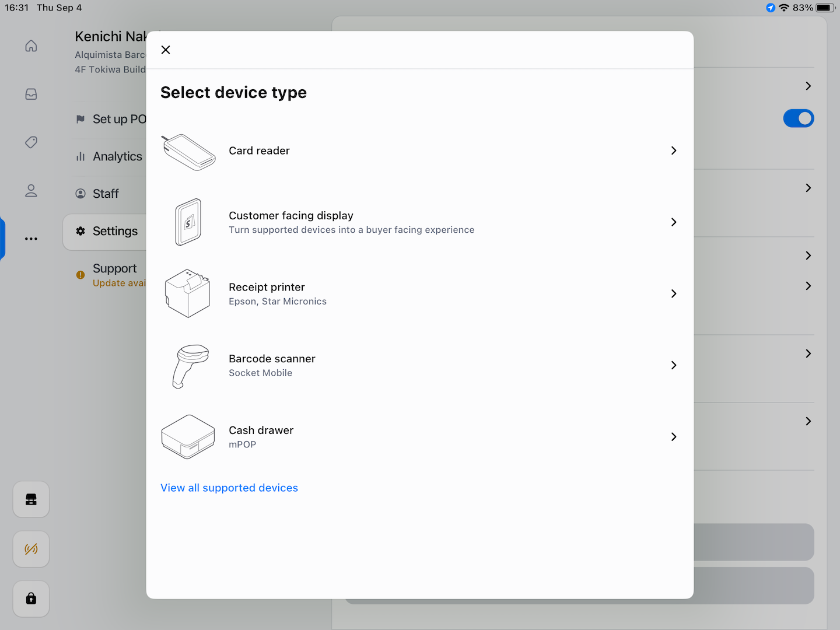Expand the Customer facing display chevron

674,222
